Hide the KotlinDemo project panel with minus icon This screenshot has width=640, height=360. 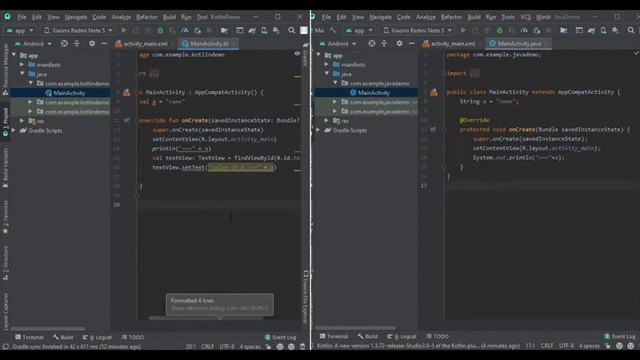point(104,44)
